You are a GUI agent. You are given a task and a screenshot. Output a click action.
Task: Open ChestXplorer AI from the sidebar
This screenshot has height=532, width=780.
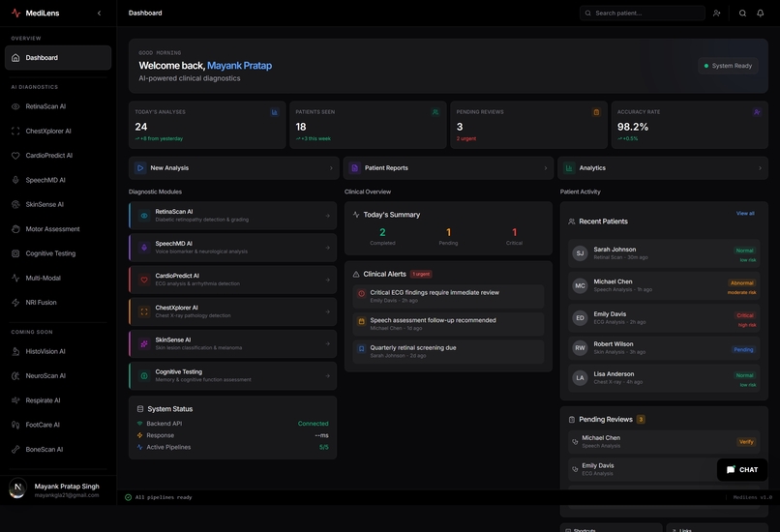pyautogui.click(x=58, y=132)
